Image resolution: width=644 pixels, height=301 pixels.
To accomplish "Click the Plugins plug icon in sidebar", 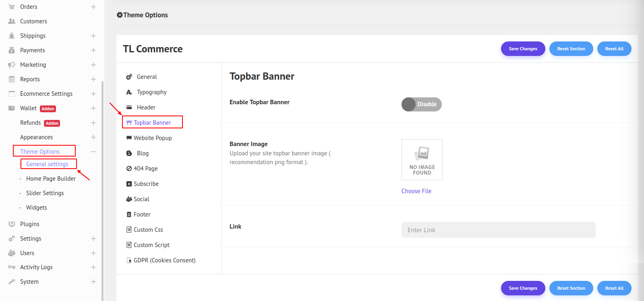I will [x=12, y=224].
